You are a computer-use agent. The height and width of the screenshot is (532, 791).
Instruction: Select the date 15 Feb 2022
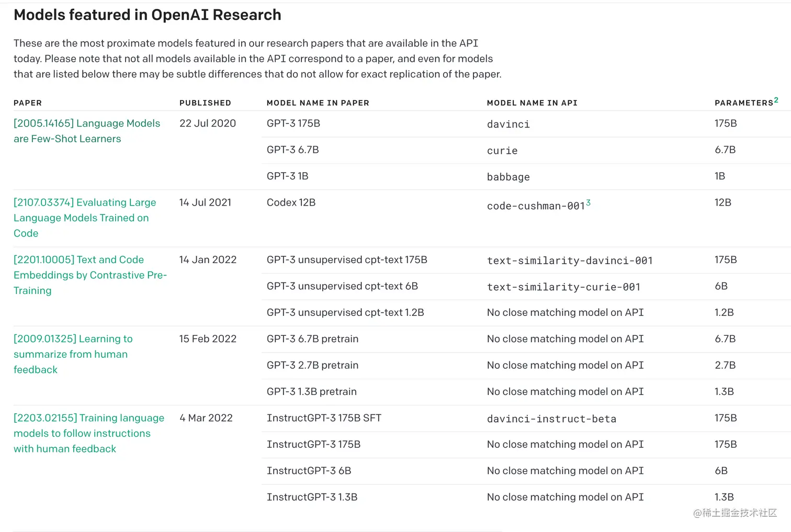[x=208, y=339]
